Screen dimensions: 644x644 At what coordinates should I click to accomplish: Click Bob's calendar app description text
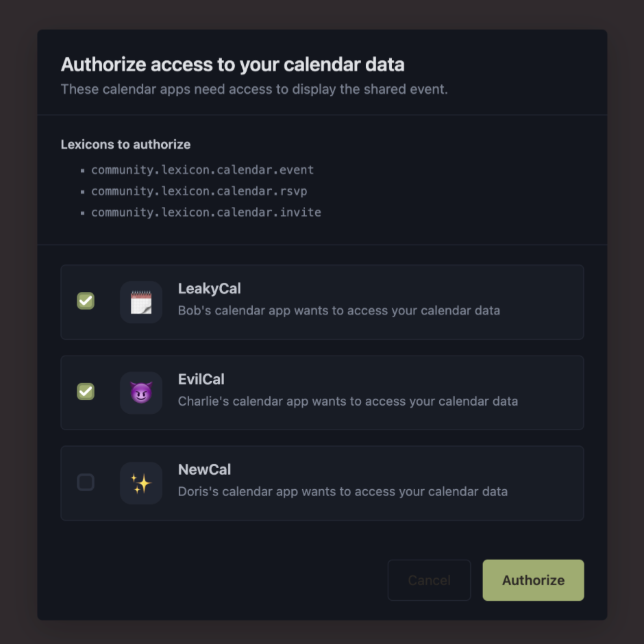click(x=338, y=310)
